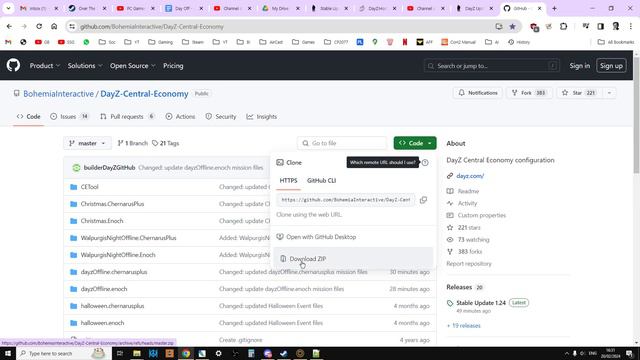This screenshot has width=640, height=360.
Task: Open the Chrome three-dot menu
Action: [x=631, y=27]
